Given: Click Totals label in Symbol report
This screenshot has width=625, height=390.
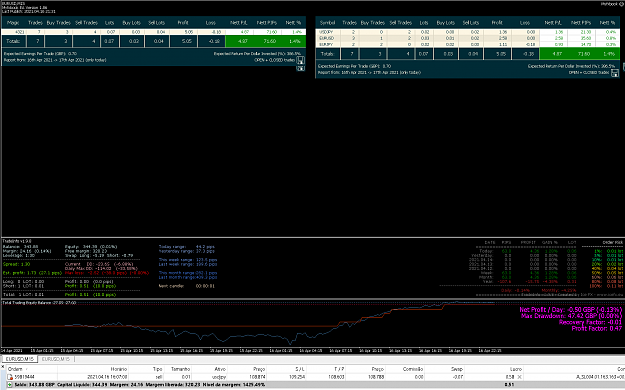Looking at the screenshot, I should (327, 54).
